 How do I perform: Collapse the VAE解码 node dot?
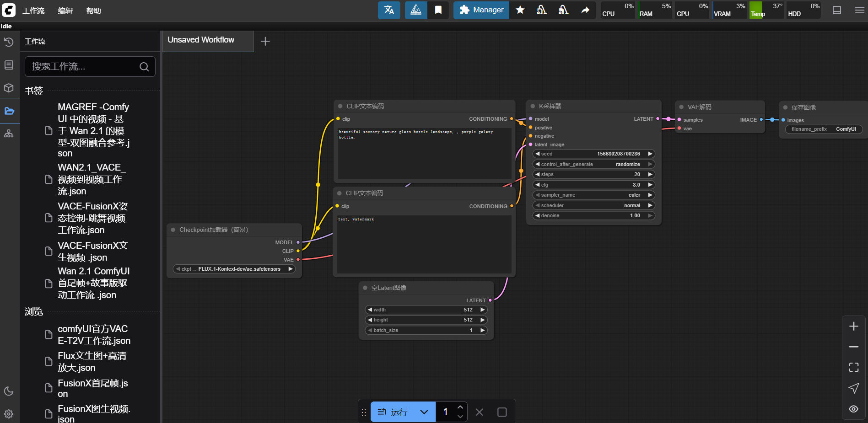(x=681, y=107)
